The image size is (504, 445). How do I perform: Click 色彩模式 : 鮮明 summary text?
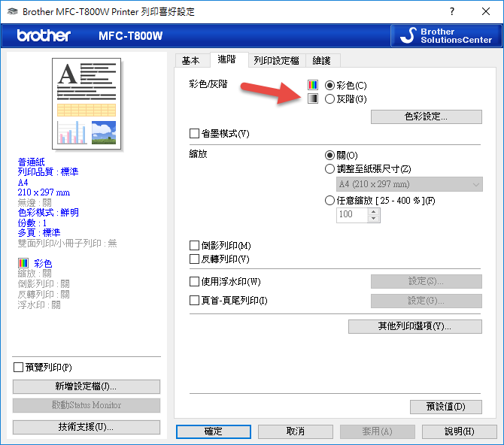coord(48,213)
